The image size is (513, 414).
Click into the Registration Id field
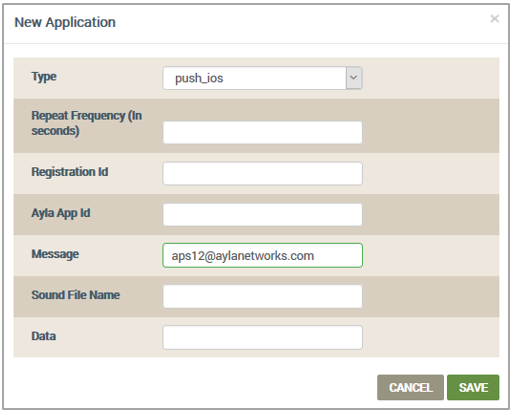click(x=262, y=173)
